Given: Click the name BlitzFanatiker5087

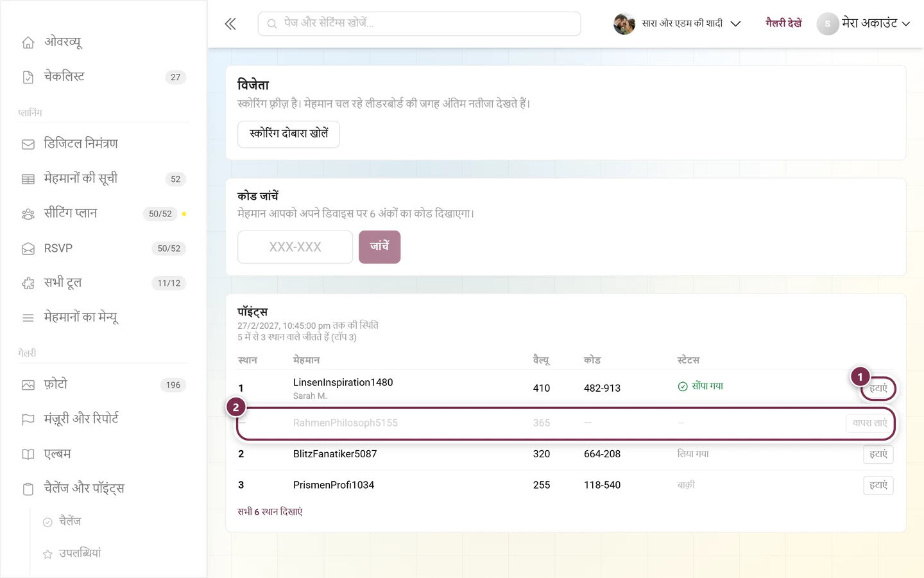Looking at the screenshot, I should point(335,454).
